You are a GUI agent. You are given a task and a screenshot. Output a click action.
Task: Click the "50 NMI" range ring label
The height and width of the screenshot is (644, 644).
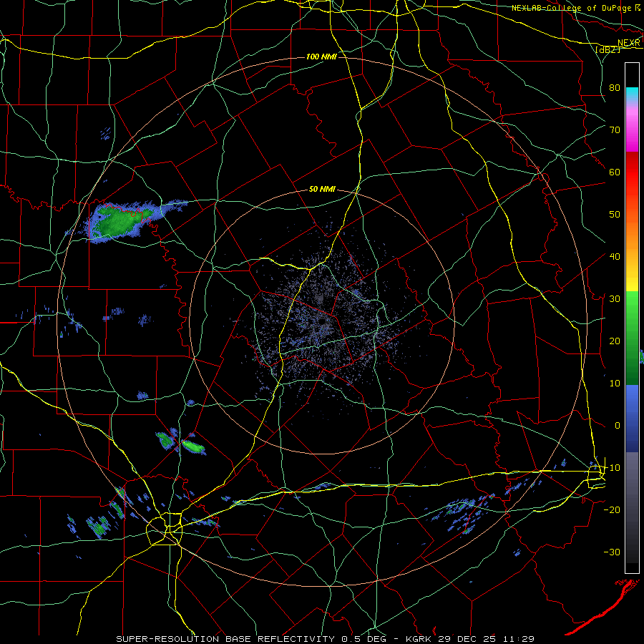323,190
